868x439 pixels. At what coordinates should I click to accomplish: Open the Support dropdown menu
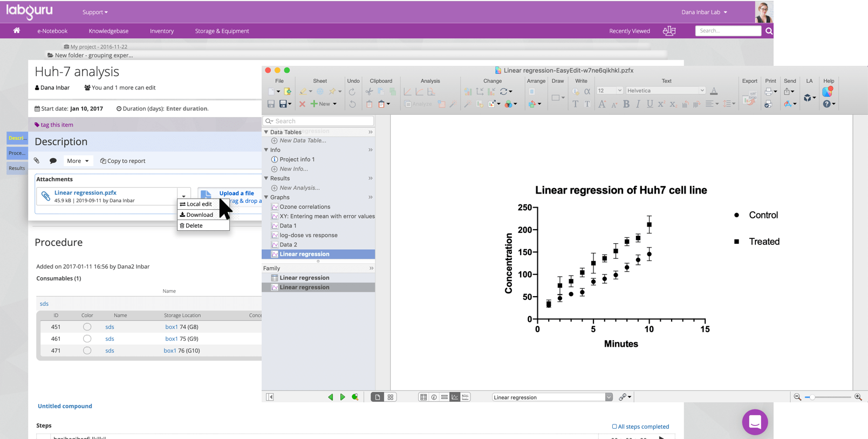point(95,12)
